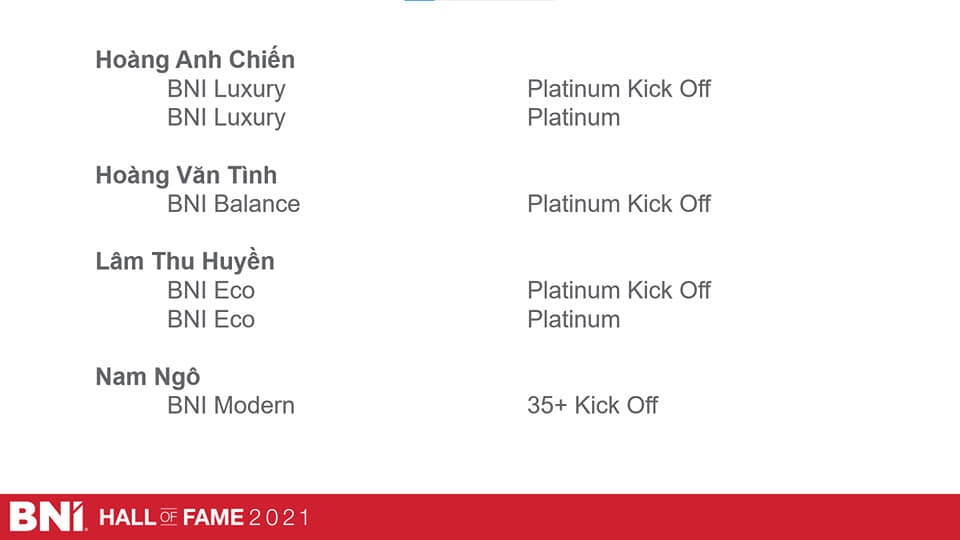Select the HALL OF FAME 2021 title

[204, 517]
